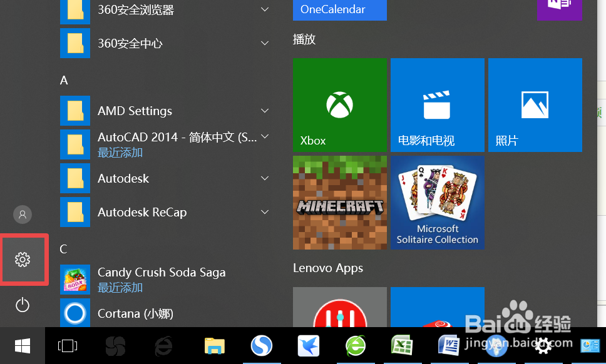This screenshot has height=364, width=606.
Task: Open the red Lenovo Apps tile
Action: point(340,307)
